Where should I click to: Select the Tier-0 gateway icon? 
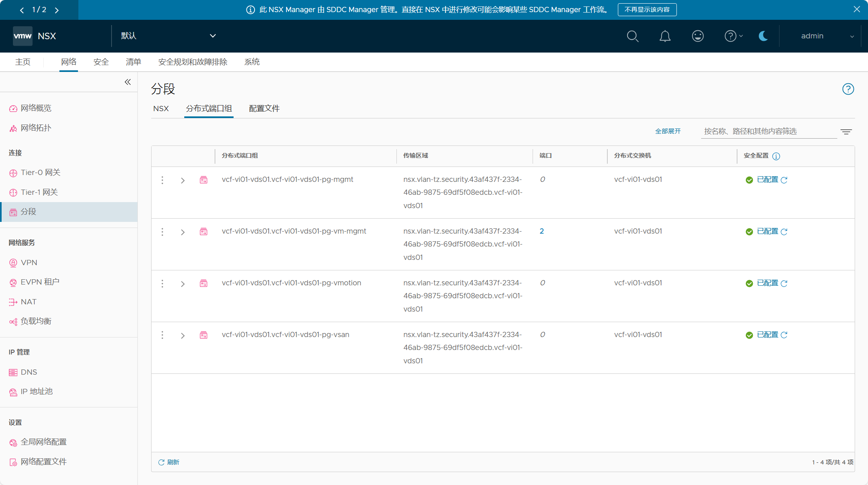pos(13,173)
